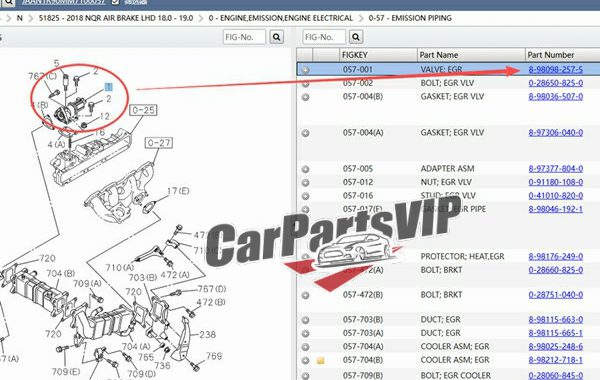
Task: Click 0-27 reference box in diagram
Action: (159, 143)
